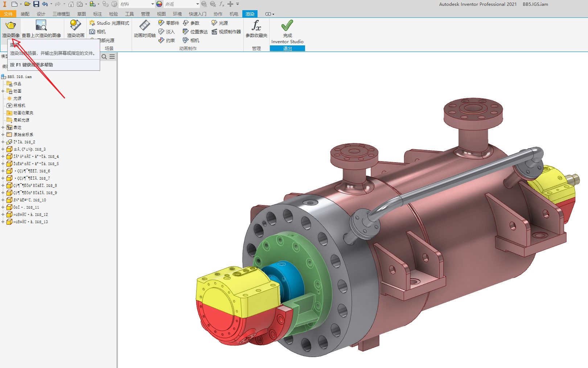Select the 淡入 (Fade) animation tool
Image resolution: width=588 pixels, height=368 pixels.
click(166, 32)
